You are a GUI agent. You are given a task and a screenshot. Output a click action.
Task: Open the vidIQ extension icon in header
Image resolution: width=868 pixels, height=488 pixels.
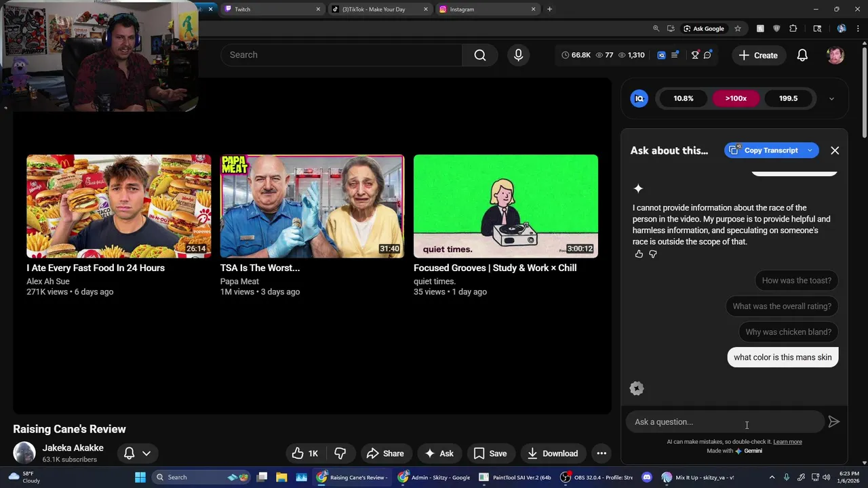661,56
